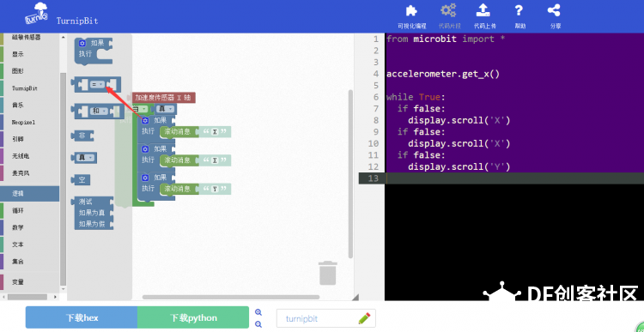Click code line 'from microbit import *'

click(x=445, y=39)
